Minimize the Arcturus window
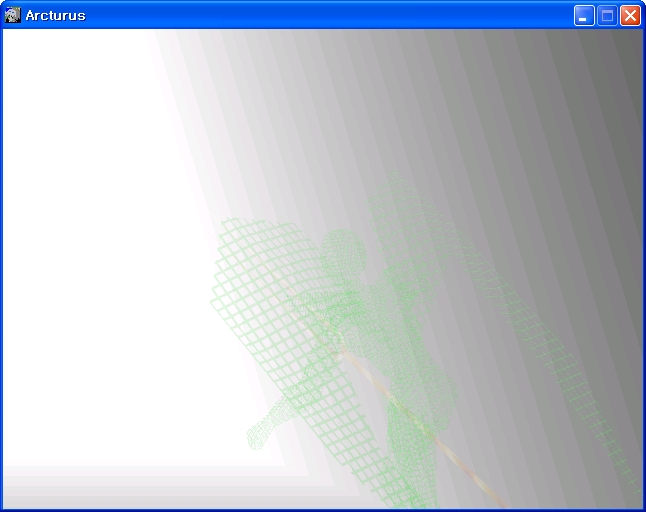The image size is (646, 512). pos(584,15)
